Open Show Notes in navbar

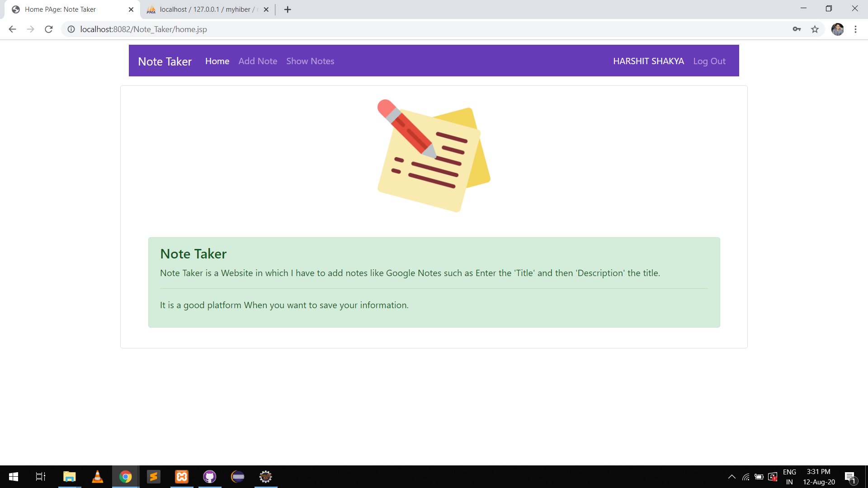click(x=310, y=61)
